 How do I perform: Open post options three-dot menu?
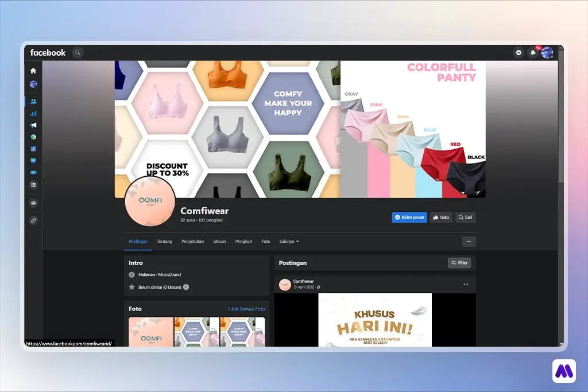pyautogui.click(x=466, y=285)
